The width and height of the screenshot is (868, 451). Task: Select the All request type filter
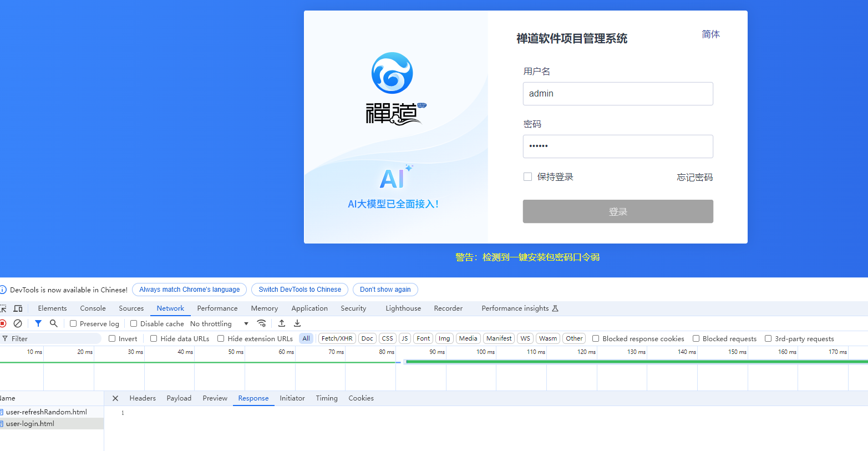(306, 338)
